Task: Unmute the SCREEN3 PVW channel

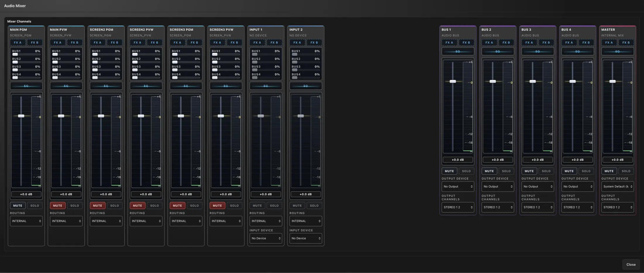Action: coord(217,205)
